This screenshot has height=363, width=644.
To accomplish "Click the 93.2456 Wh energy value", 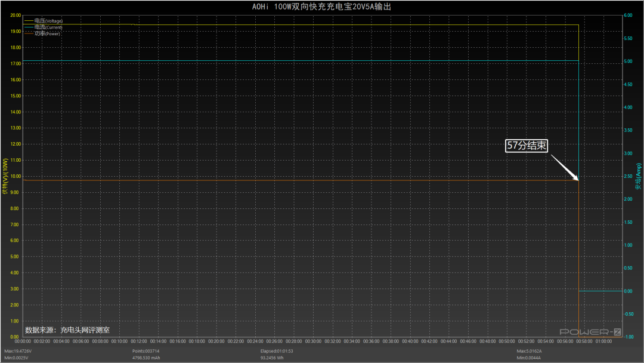I will tap(272, 358).
